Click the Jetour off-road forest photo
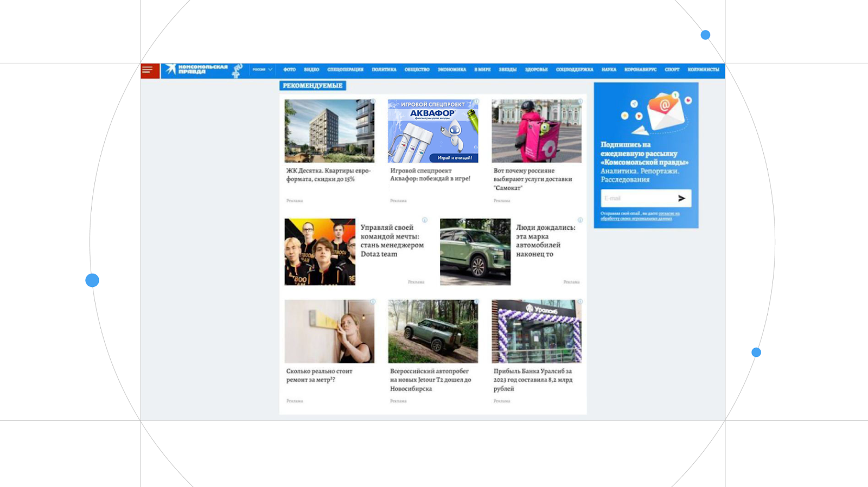The height and width of the screenshot is (487, 868). [433, 331]
